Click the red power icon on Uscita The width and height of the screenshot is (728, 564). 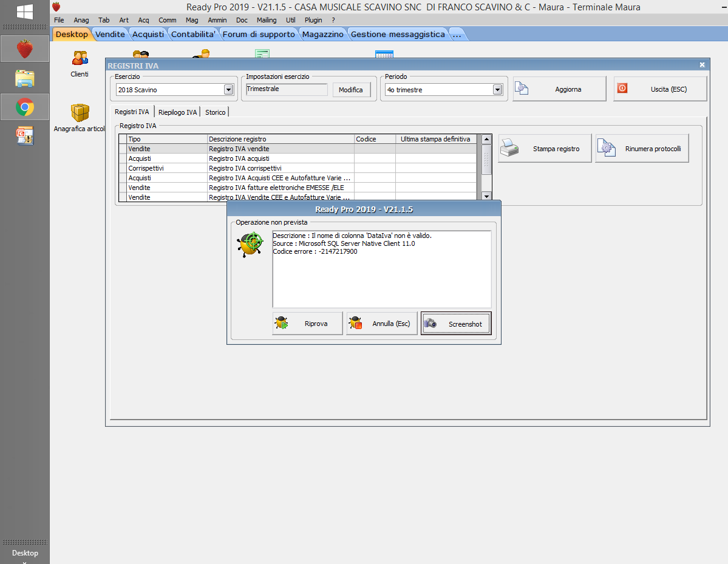pos(622,88)
